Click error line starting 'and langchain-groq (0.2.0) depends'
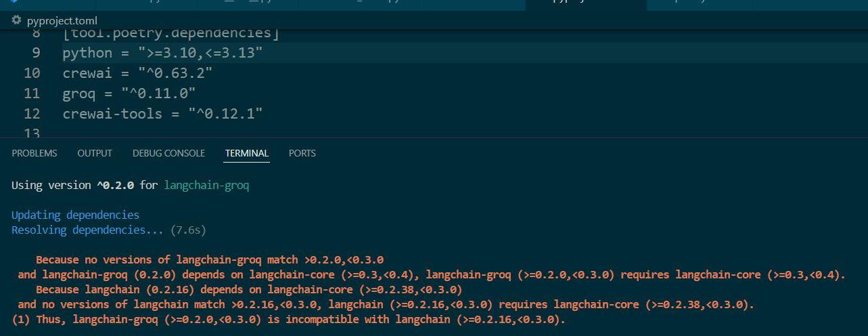This screenshot has width=868, height=336. [x=432, y=274]
